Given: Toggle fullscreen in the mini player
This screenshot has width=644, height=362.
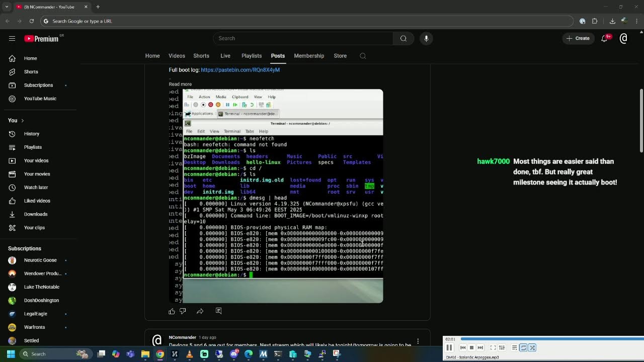Looking at the screenshot, I should 493,347.
